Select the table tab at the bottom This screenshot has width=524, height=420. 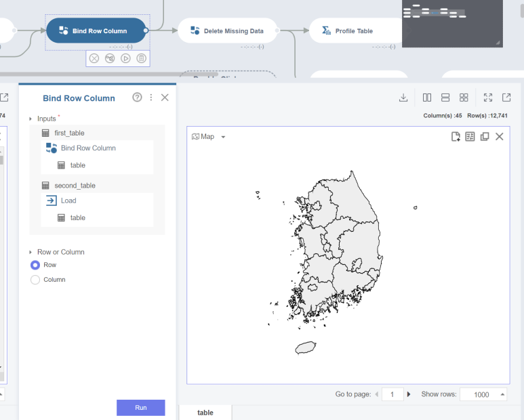[205, 413]
